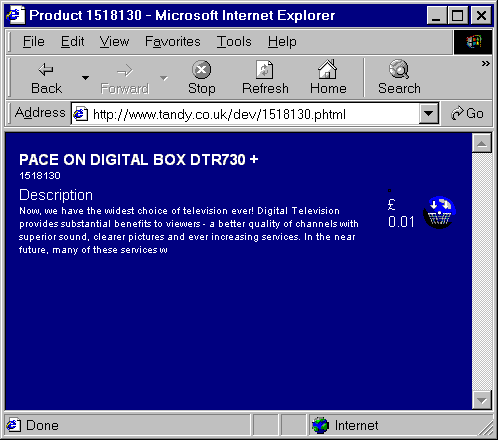Open the Tools menu
The image size is (498, 440).
click(x=234, y=42)
